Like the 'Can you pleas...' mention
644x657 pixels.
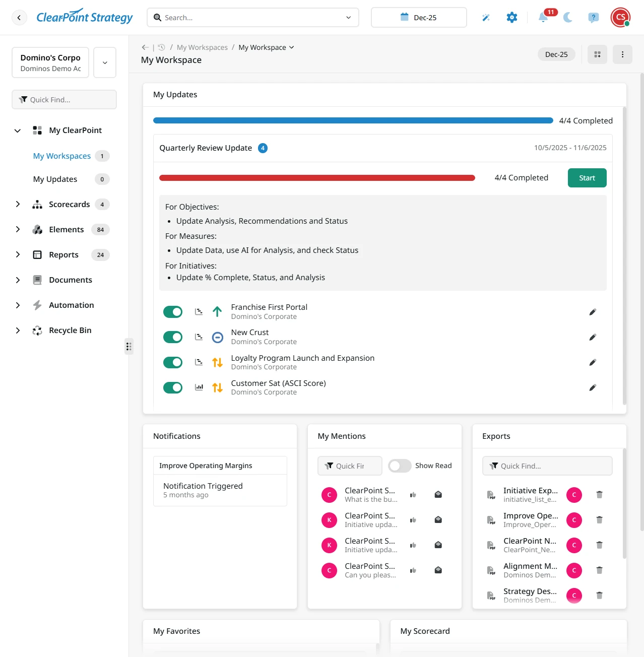click(413, 570)
